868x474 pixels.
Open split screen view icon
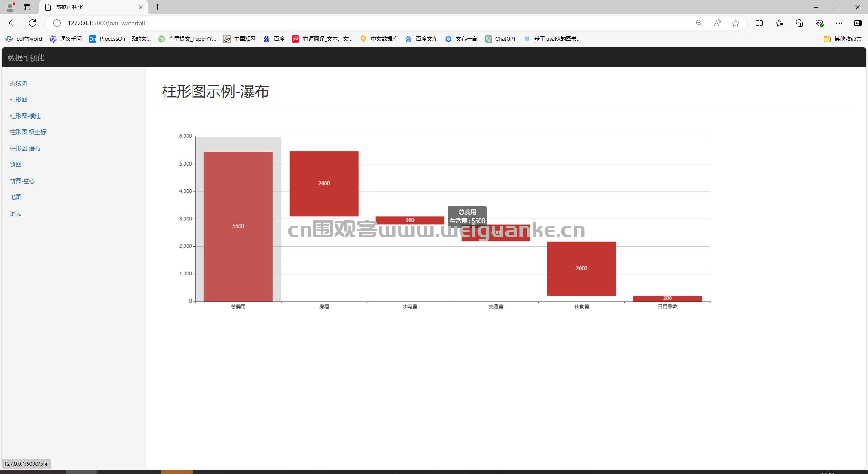(x=759, y=23)
